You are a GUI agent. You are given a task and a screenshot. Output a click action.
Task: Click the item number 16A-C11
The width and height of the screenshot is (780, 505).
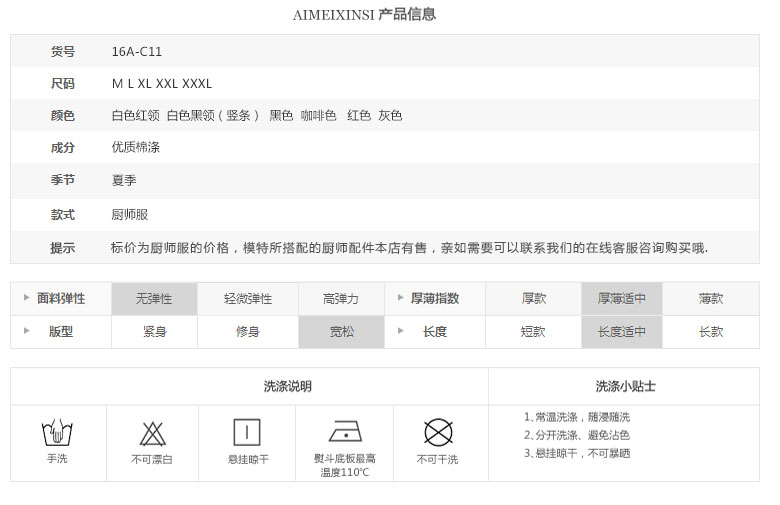tap(137, 52)
